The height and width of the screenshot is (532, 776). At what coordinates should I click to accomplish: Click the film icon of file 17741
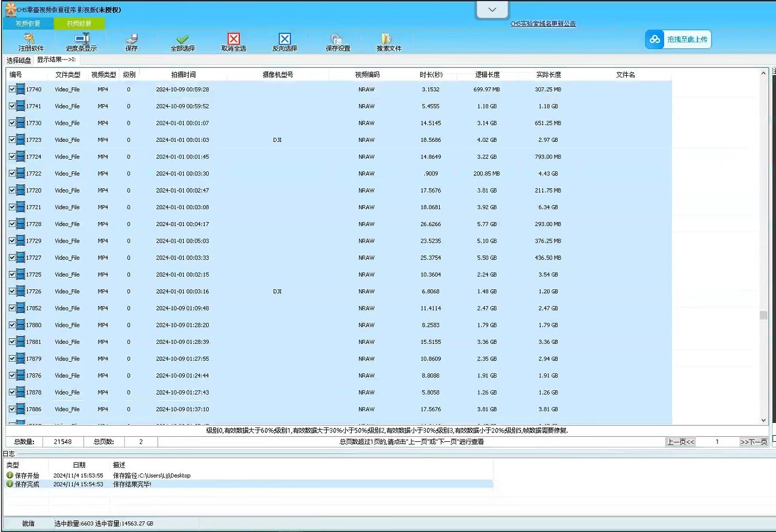21,106
